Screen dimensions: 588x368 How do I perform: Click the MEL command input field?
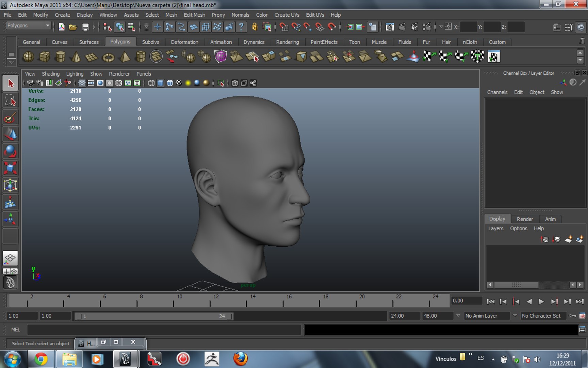(x=164, y=329)
